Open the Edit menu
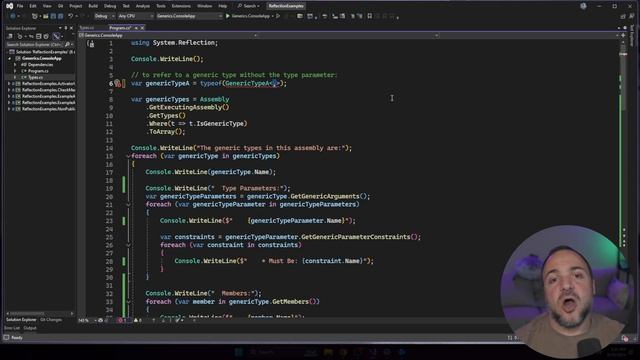This screenshot has width=640, height=360. point(33,6)
